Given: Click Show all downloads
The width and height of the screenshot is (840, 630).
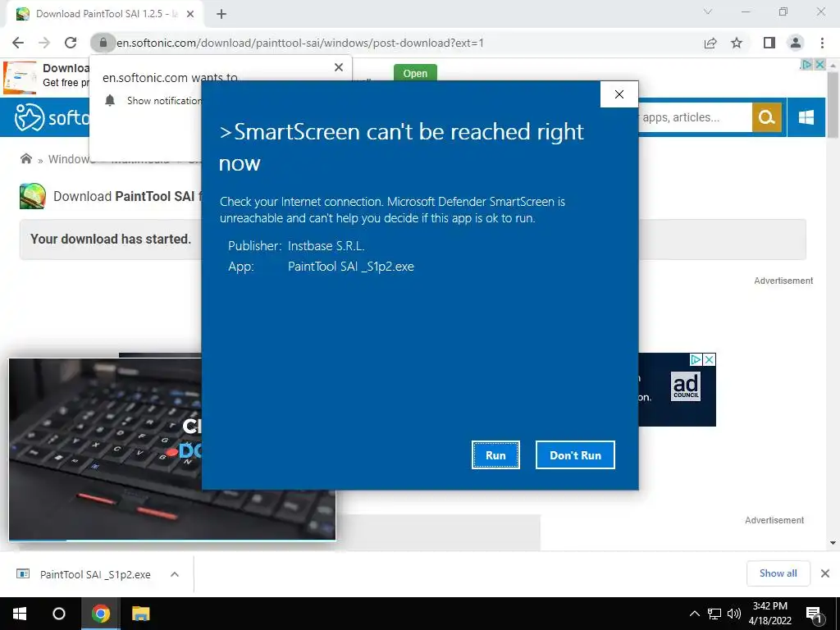Looking at the screenshot, I should [778, 573].
